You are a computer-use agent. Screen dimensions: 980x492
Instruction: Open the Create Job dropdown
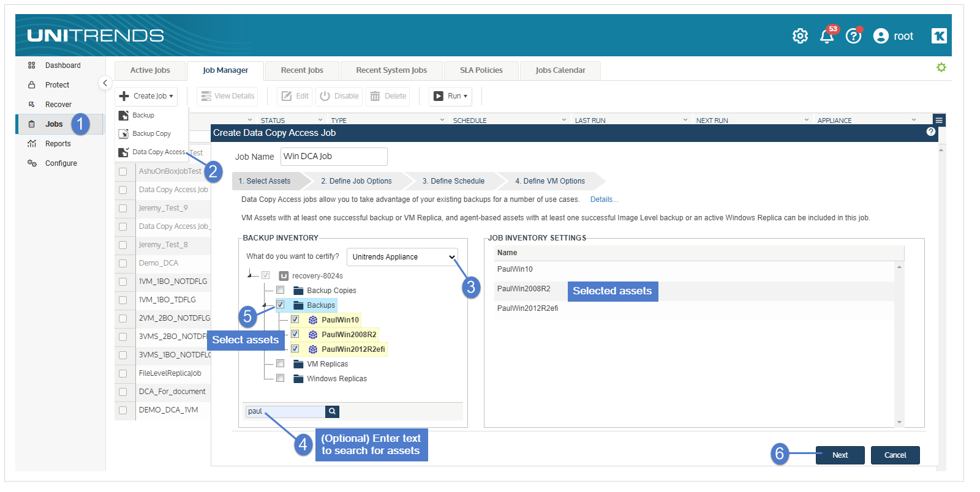click(x=146, y=96)
